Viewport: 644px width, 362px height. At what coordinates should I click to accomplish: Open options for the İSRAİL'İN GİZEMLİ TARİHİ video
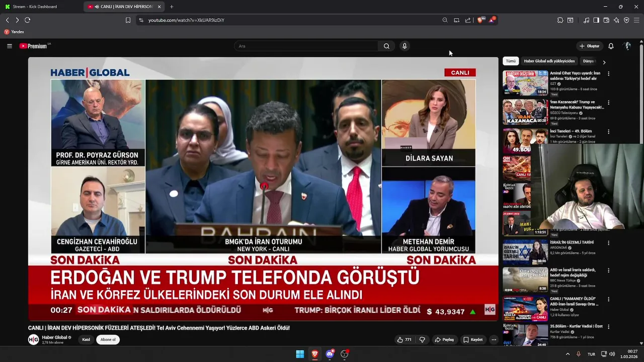coord(608,242)
